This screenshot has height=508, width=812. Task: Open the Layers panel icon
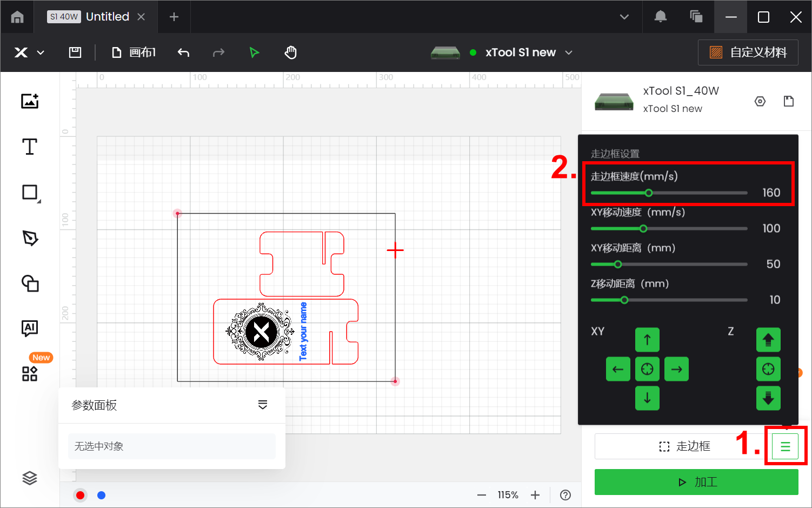[30, 478]
